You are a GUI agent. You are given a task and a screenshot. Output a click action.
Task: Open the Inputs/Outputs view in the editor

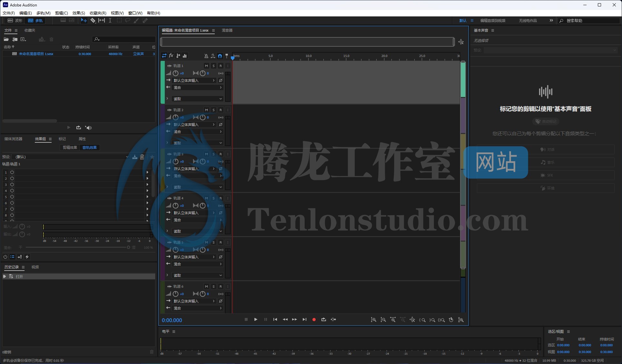(164, 56)
